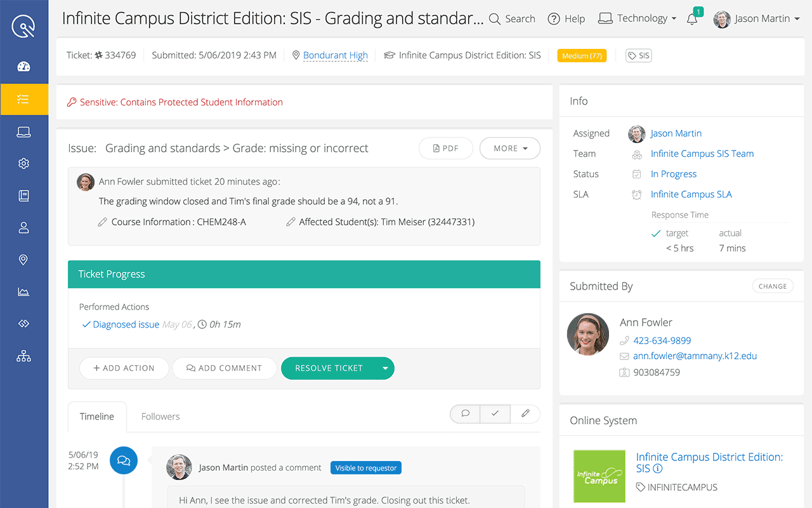
Task: Open the assets laptop icon in sidebar
Action: (24, 132)
